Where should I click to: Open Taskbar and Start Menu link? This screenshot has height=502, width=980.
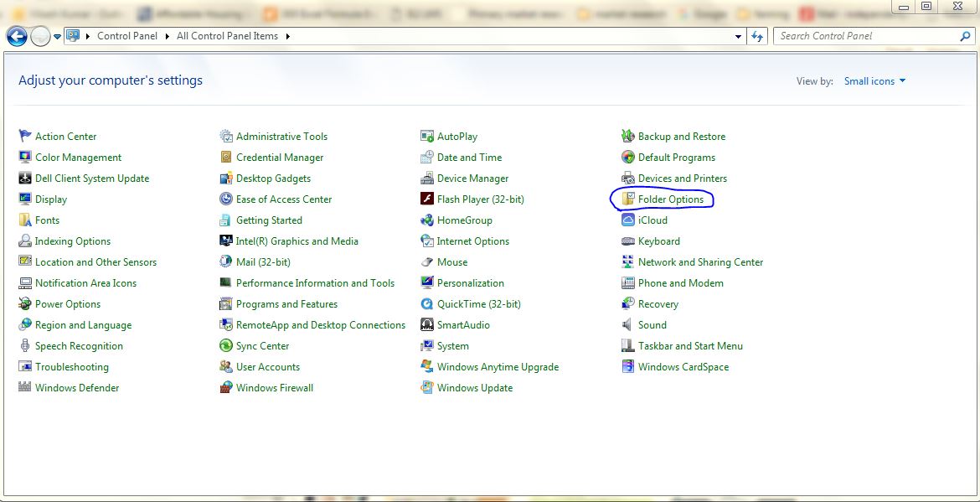coord(691,346)
